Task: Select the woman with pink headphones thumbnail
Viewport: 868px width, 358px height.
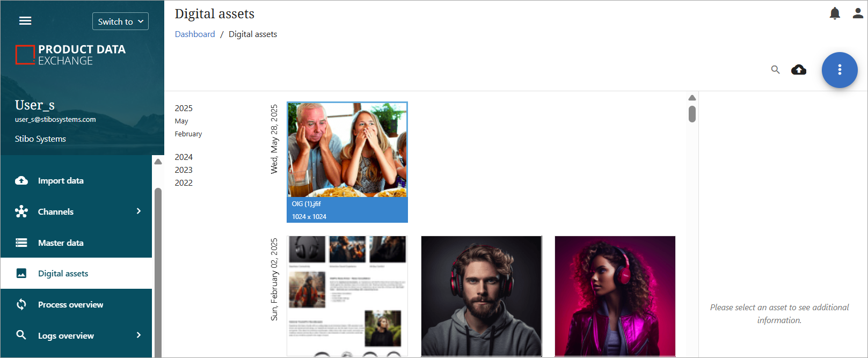Action: (x=615, y=296)
